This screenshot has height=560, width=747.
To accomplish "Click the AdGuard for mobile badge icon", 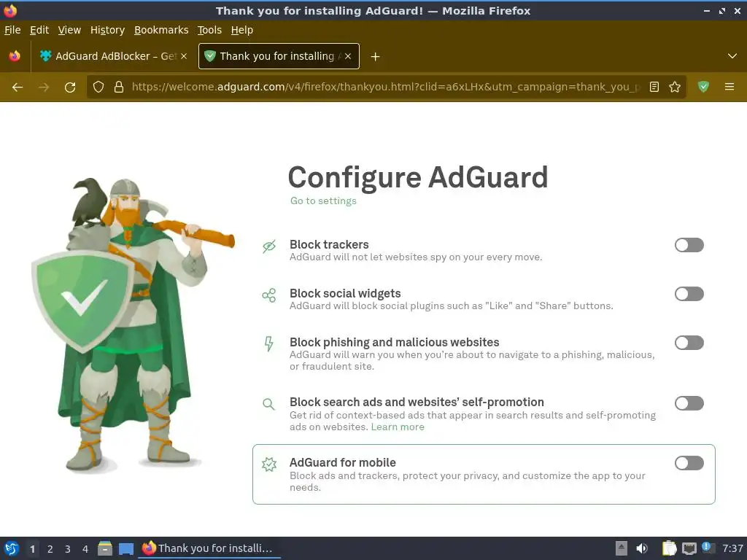I will click(269, 464).
